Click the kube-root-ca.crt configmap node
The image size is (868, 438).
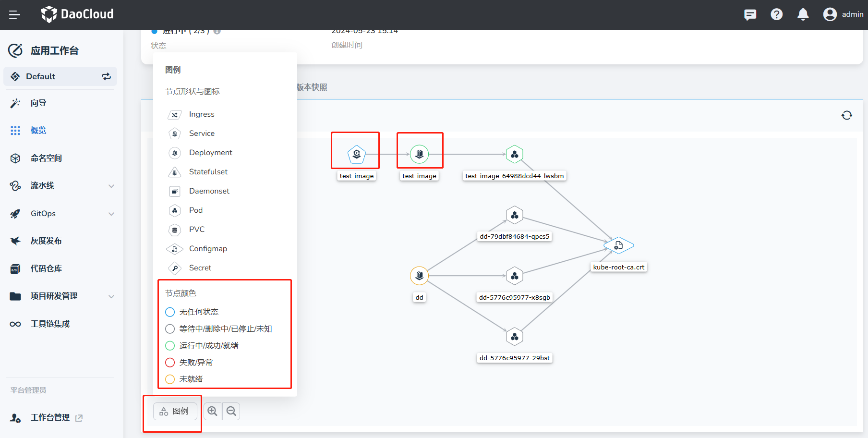pyautogui.click(x=618, y=245)
